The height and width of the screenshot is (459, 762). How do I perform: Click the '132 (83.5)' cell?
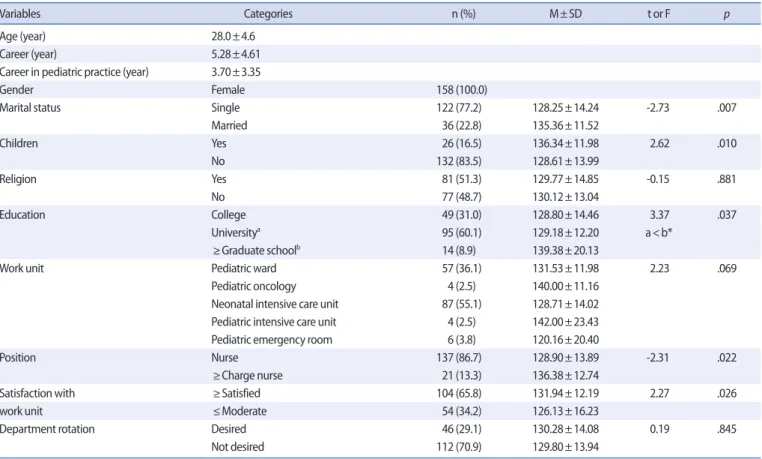coord(459,161)
